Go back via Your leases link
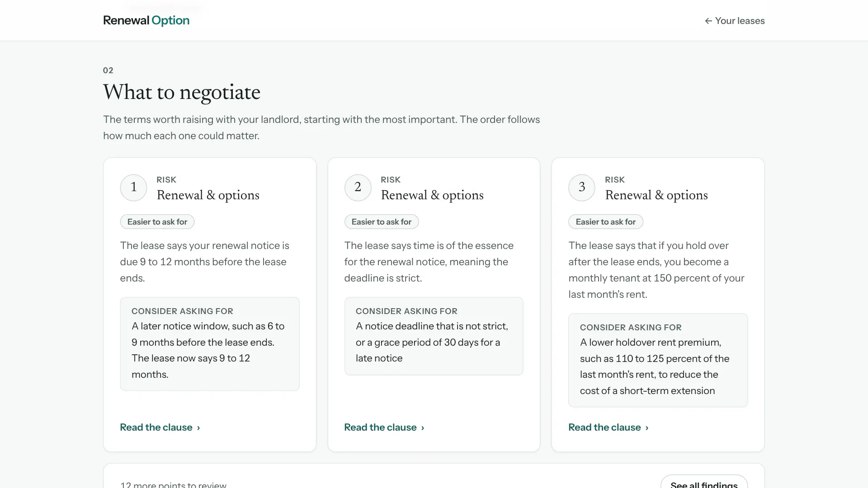This screenshot has height=488, width=868. (735, 21)
